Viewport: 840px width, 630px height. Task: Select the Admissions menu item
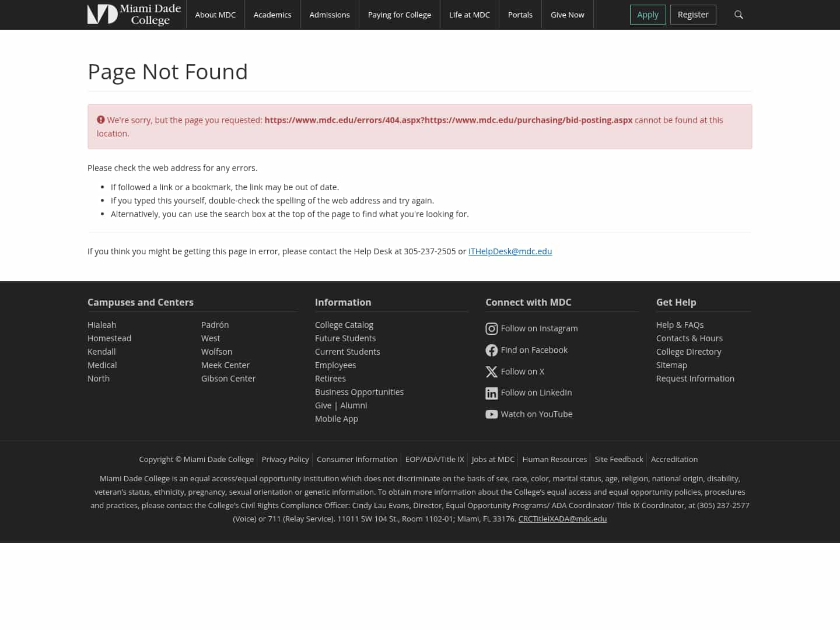(330, 15)
